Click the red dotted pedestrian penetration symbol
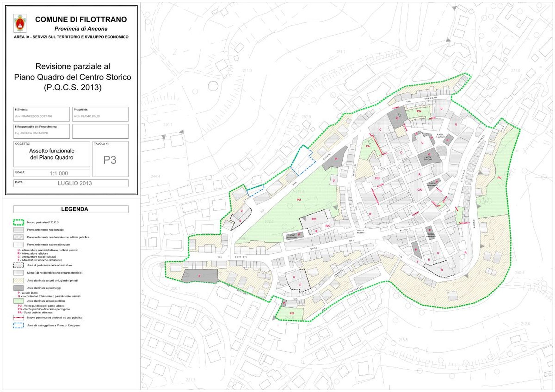555x392 pixels. pyautogui.click(x=18, y=317)
